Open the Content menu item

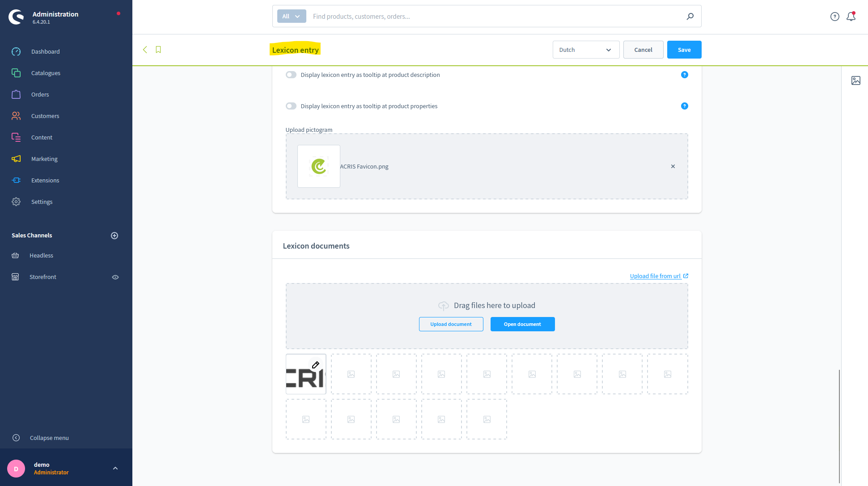(42, 137)
